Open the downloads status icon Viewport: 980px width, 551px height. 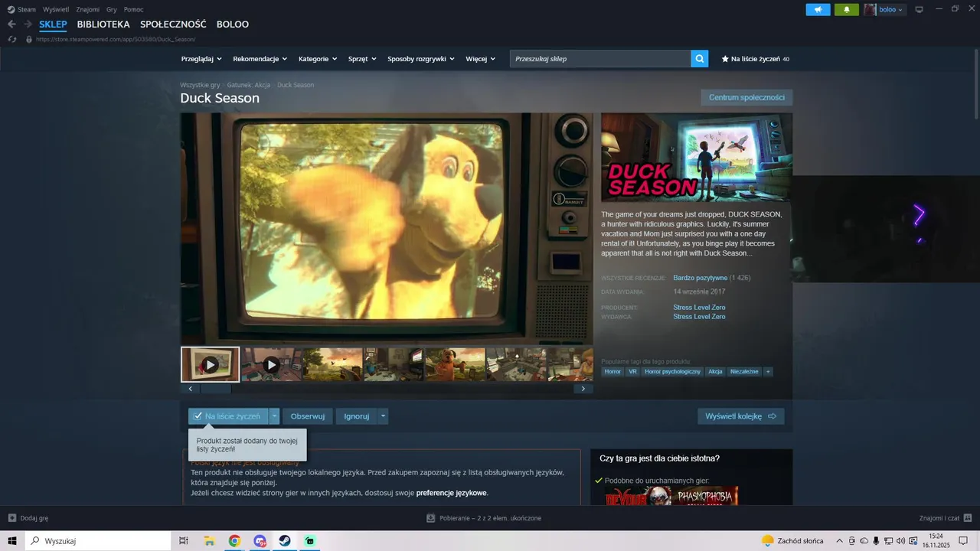[x=430, y=518]
